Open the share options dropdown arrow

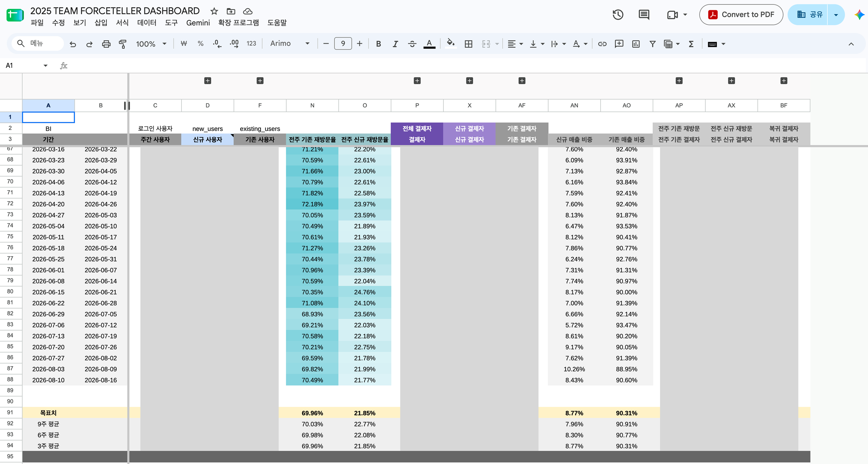tap(836, 15)
